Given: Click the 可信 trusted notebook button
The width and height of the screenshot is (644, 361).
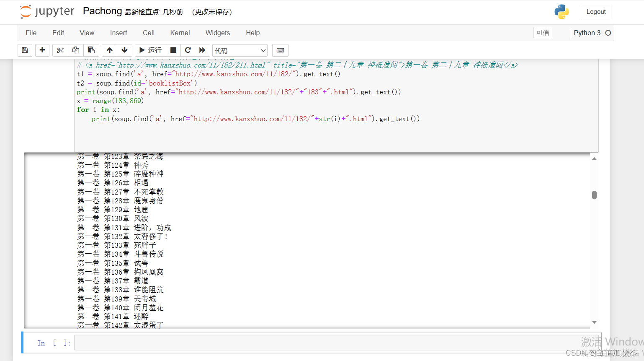Looking at the screenshot, I should coord(543,33).
